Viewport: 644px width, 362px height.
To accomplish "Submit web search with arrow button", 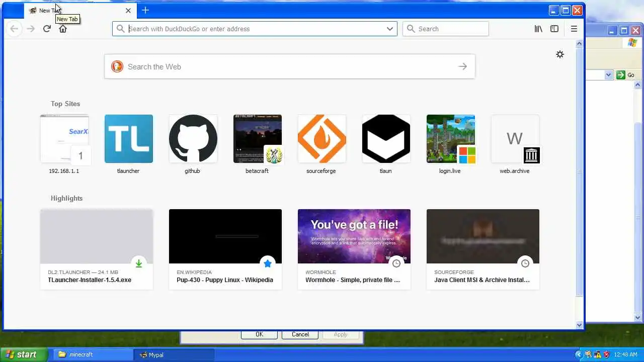I will click(x=463, y=66).
